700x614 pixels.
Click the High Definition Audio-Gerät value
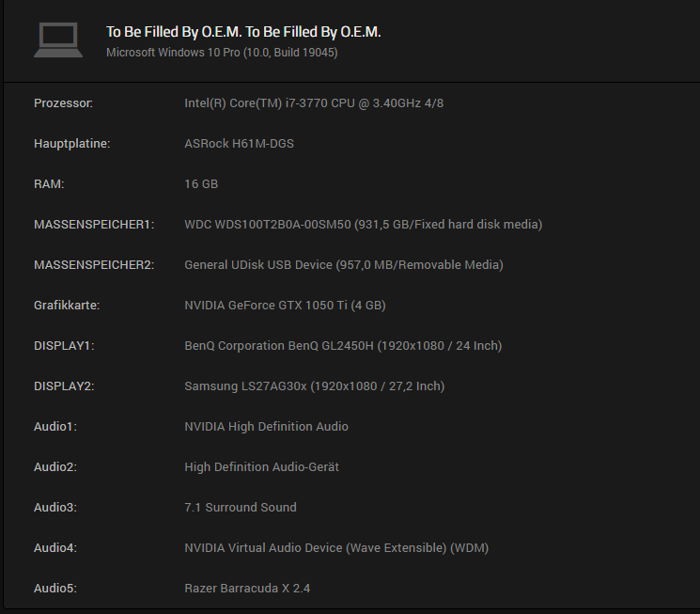coord(261,467)
